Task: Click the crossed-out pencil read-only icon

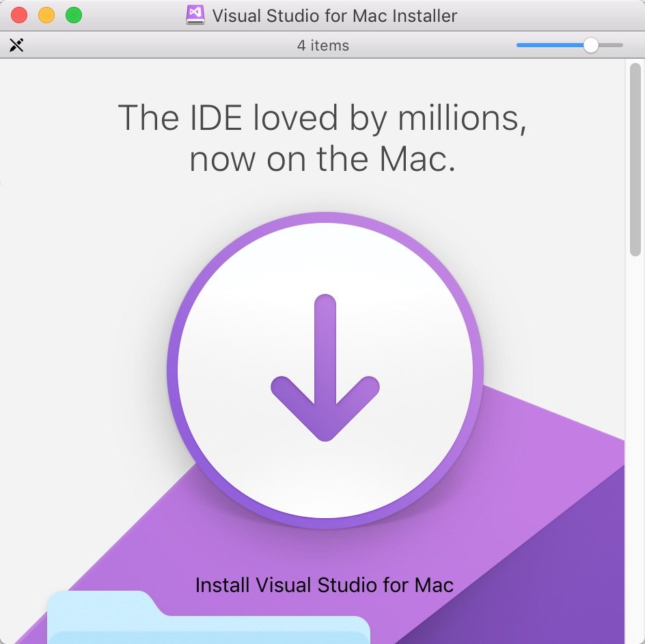Action: coord(16,46)
